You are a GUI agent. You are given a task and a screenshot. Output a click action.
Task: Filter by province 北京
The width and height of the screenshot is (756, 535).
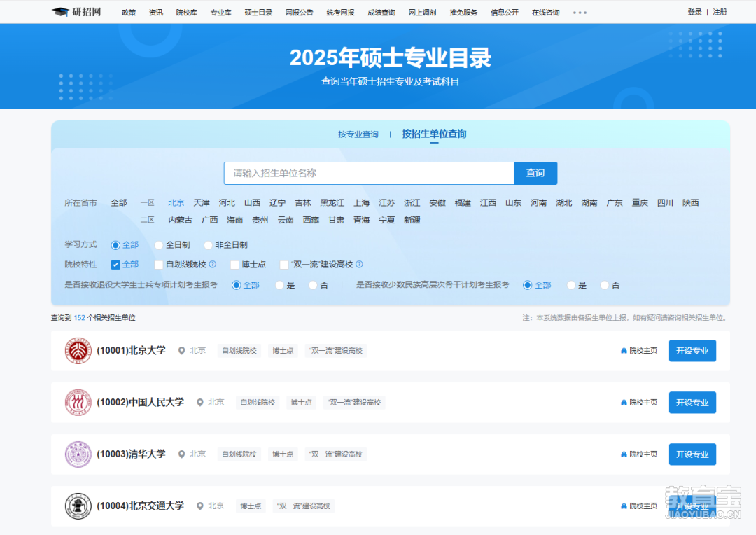[x=176, y=203]
